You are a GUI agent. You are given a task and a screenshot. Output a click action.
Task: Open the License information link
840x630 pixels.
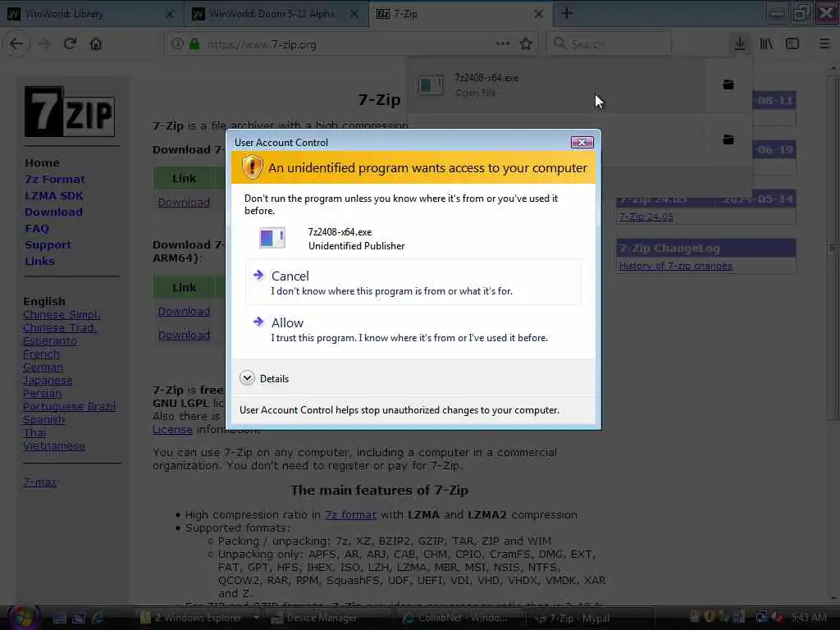click(172, 430)
